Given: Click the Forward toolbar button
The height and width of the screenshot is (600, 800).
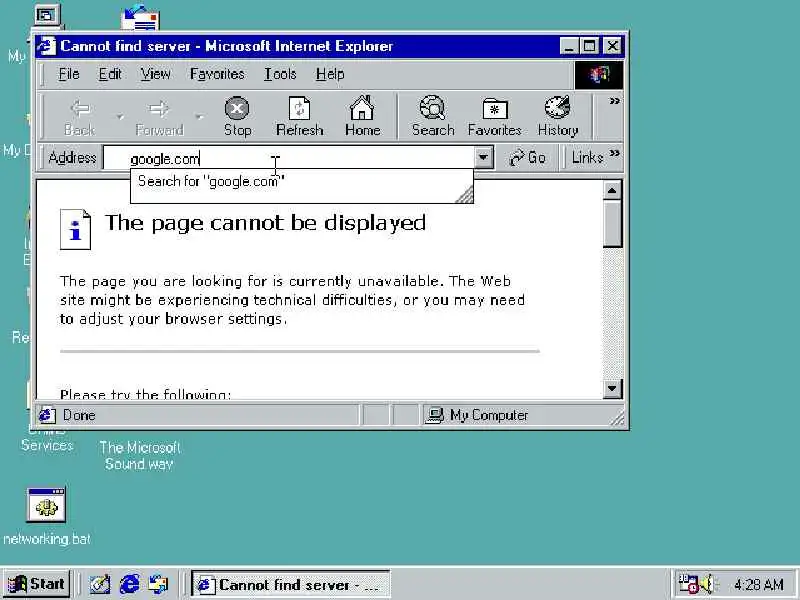Looking at the screenshot, I should [x=159, y=117].
